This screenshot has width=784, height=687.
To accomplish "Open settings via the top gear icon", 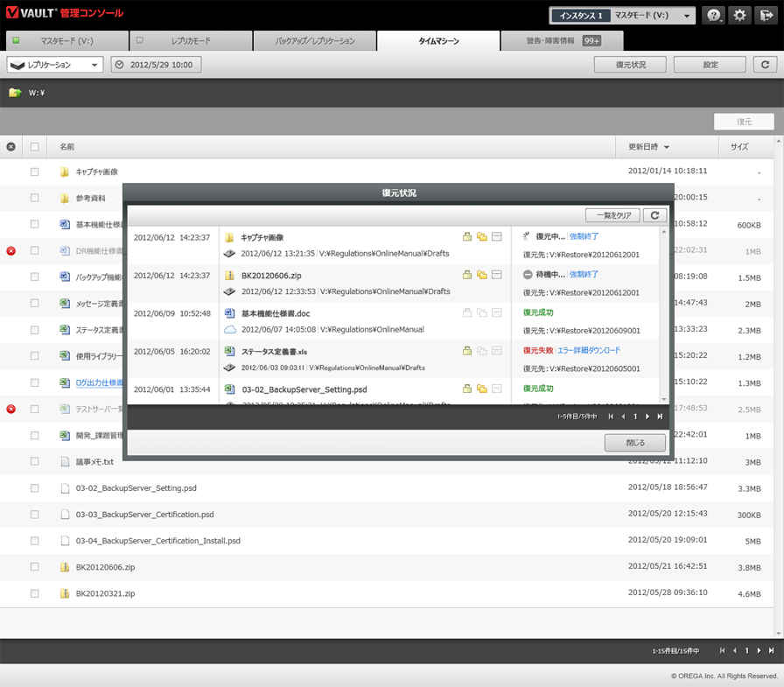I will coord(740,16).
